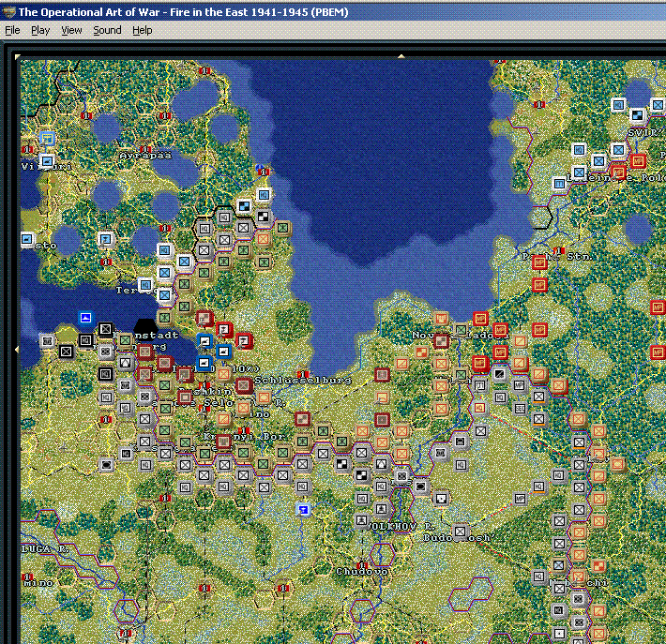The height and width of the screenshot is (644, 666).
Task: Click the app icon in the title bar
Action: point(8,12)
